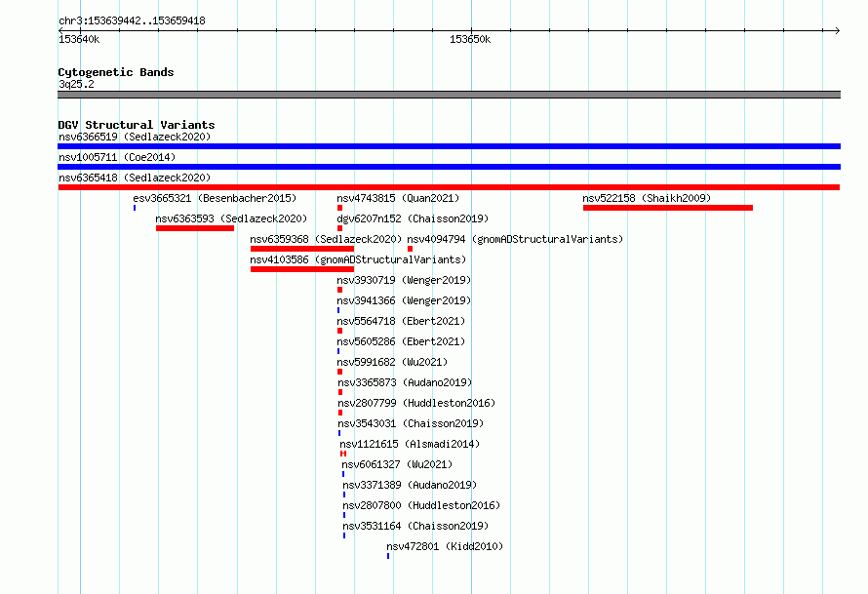Open nsv3365873 (Audano2019) variant
The width and height of the screenshot is (868, 594).
coord(405,382)
